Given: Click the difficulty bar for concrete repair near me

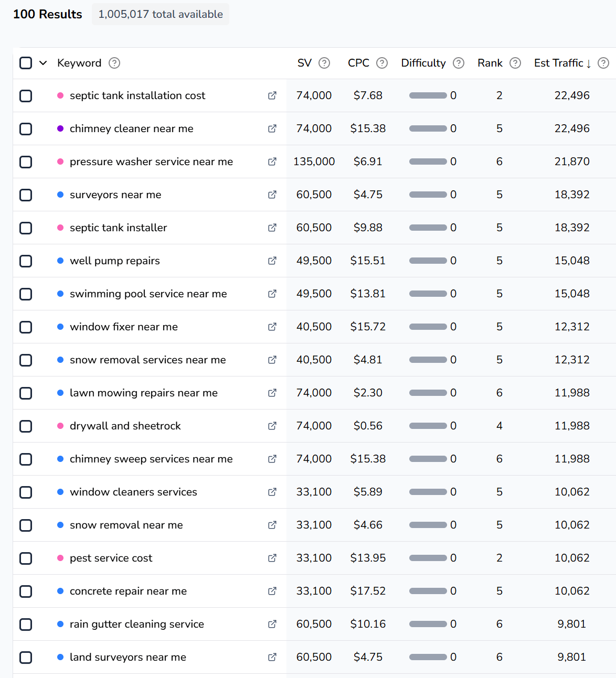Looking at the screenshot, I should pos(428,591).
